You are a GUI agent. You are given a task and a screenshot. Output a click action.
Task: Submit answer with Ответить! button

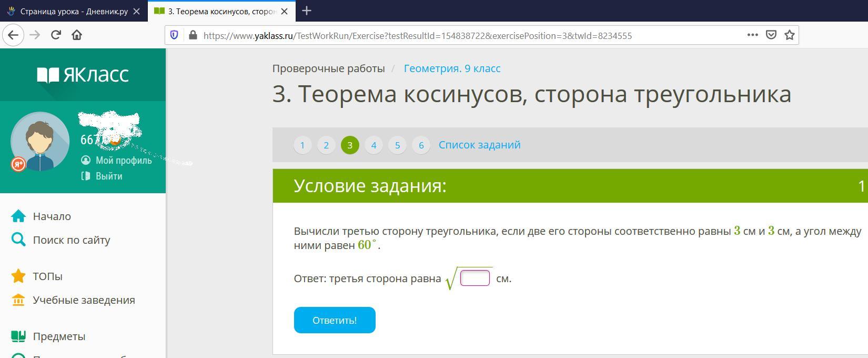335,320
